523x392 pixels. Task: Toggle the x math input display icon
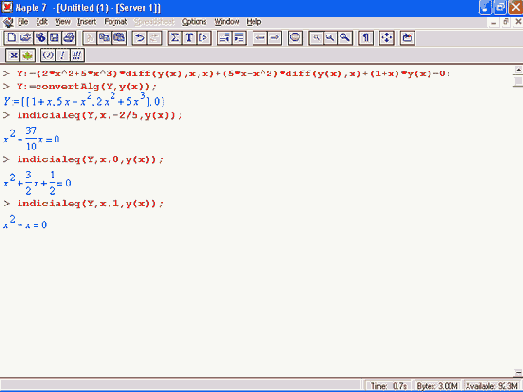click(x=13, y=55)
